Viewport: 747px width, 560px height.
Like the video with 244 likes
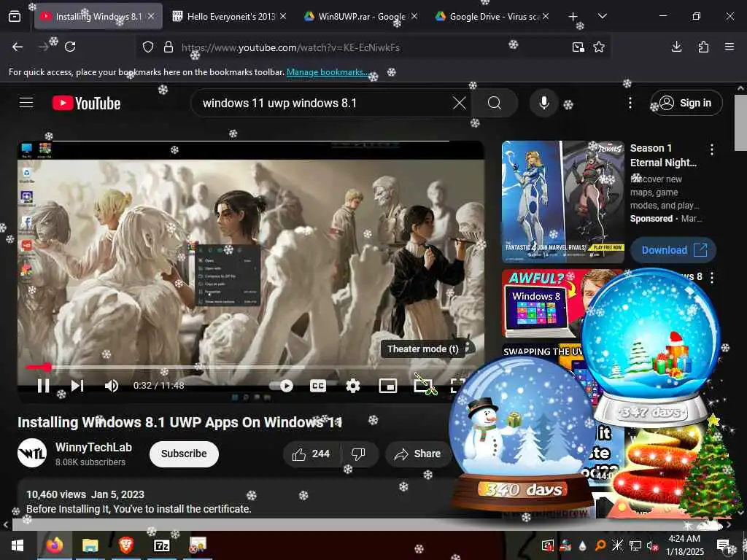(x=311, y=454)
